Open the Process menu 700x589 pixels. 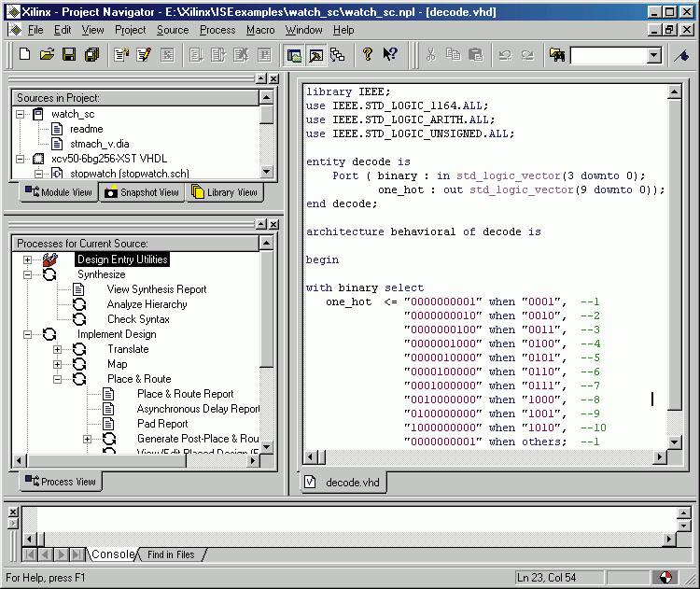(217, 30)
